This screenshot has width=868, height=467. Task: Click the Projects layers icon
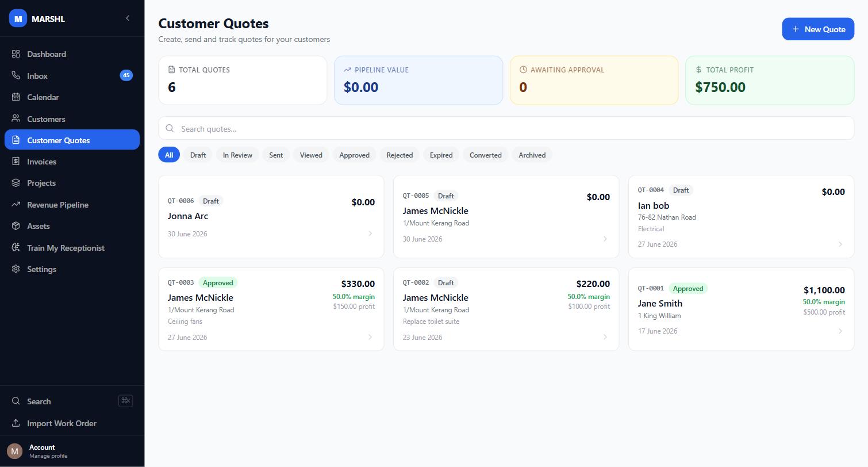click(x=16, y=183)
